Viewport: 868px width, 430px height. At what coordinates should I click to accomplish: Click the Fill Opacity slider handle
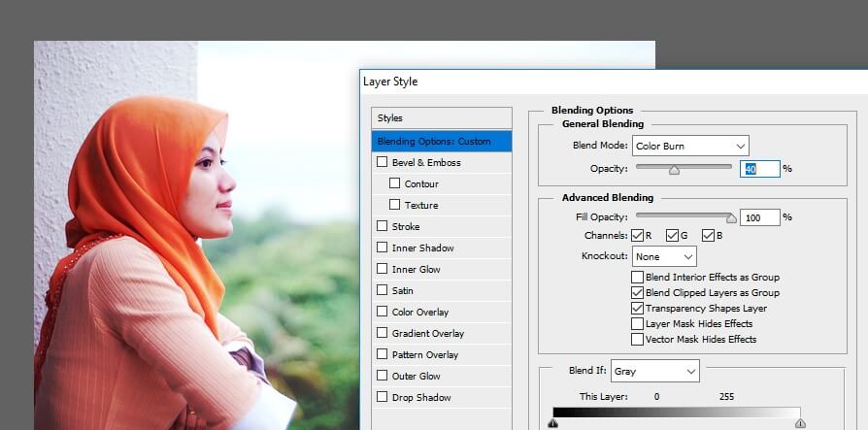(731, 218)
